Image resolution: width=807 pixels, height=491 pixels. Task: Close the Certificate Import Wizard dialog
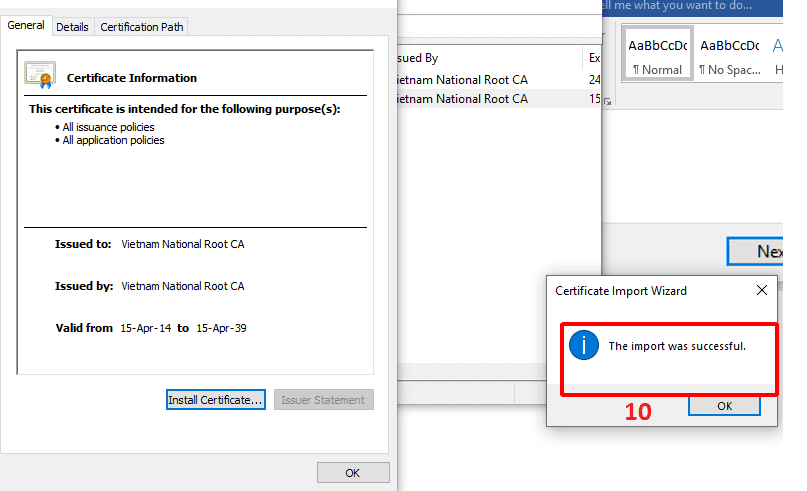click(762, 291)
